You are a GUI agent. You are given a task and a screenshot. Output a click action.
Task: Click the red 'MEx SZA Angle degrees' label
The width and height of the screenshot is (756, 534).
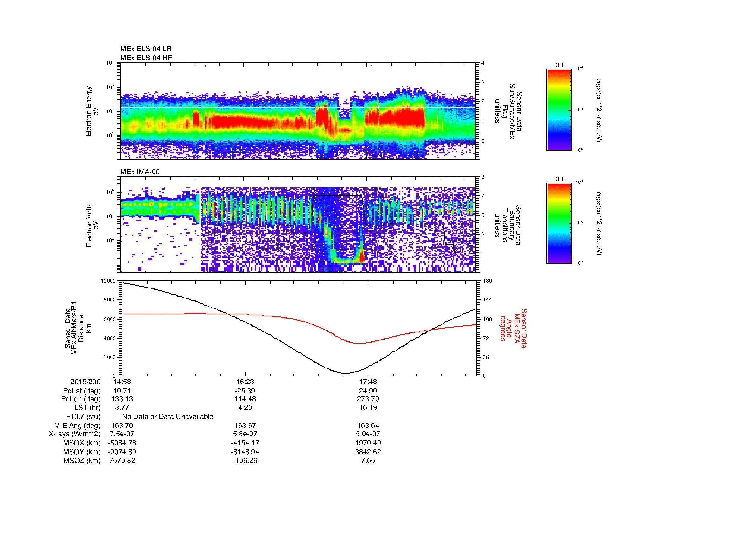pos(513,328)
